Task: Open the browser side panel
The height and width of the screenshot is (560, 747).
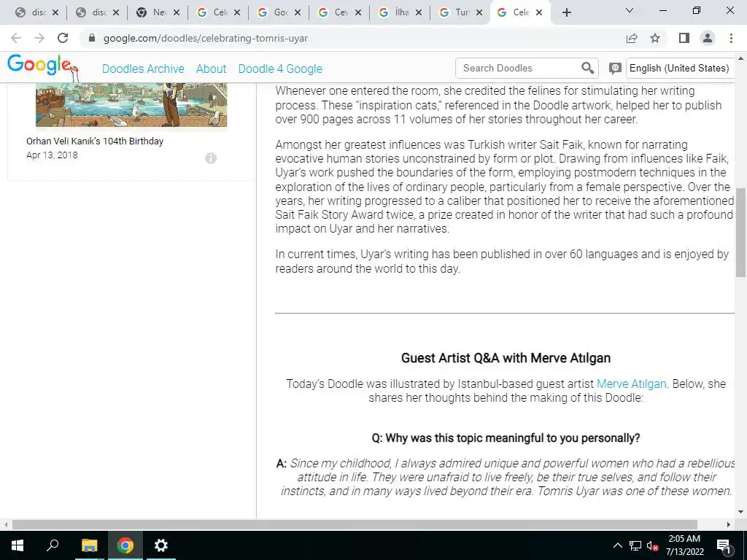Action: click(x=684, y=38)
